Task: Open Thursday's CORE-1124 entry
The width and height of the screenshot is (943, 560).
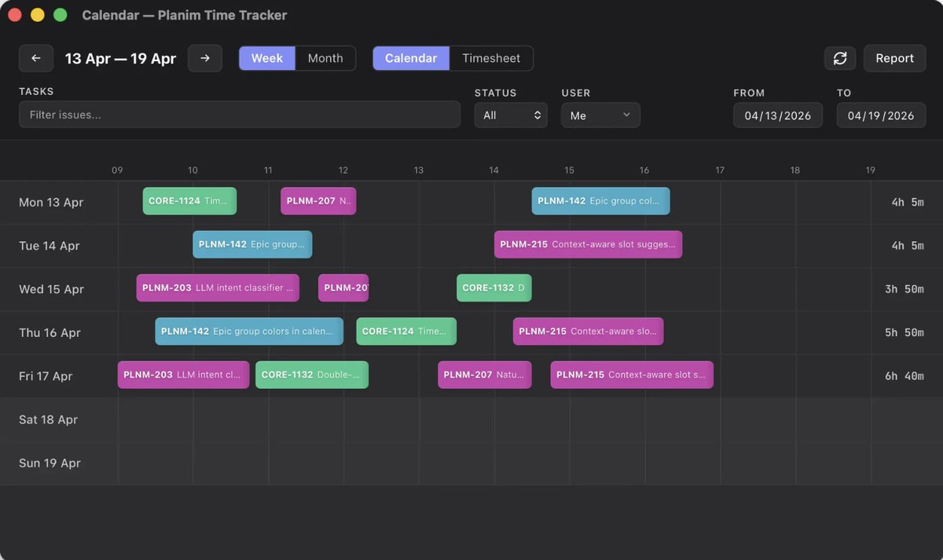Action: pos(406,331)
